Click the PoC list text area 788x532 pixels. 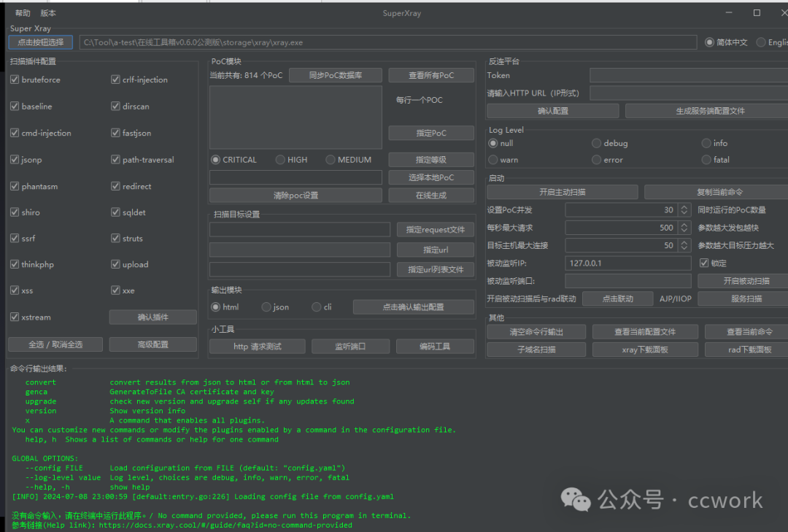295,117
